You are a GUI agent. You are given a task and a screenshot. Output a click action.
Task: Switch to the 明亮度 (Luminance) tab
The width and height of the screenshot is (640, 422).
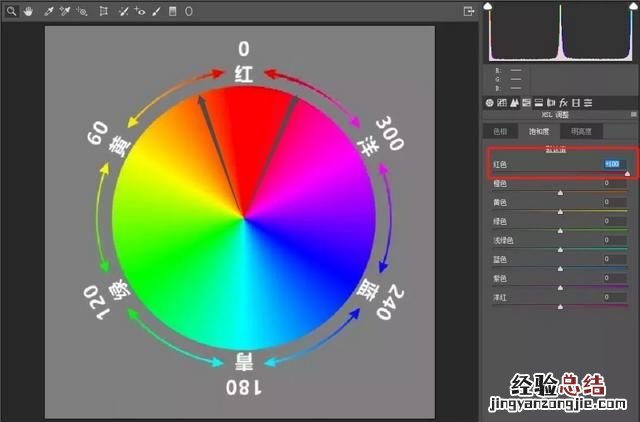pos(582,131)
